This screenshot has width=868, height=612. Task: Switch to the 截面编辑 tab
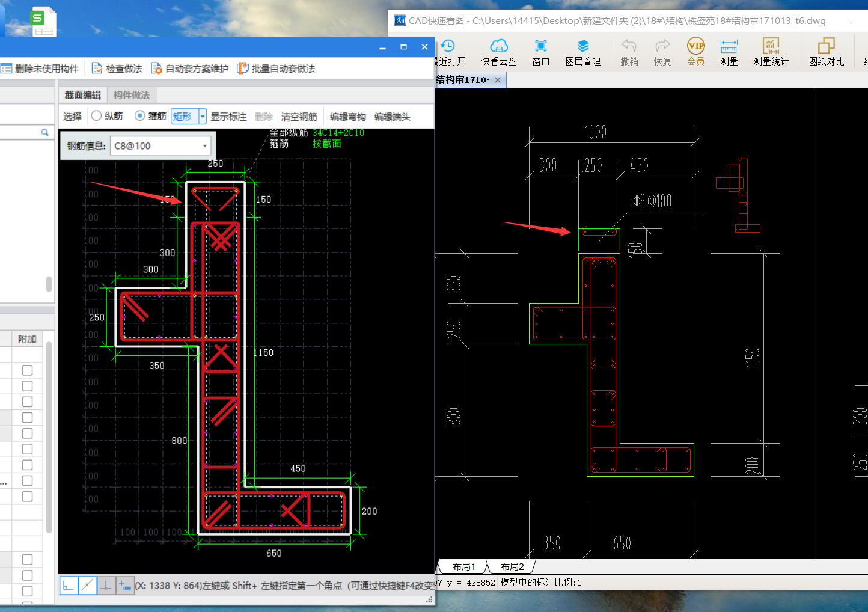[x=83, y=95]
